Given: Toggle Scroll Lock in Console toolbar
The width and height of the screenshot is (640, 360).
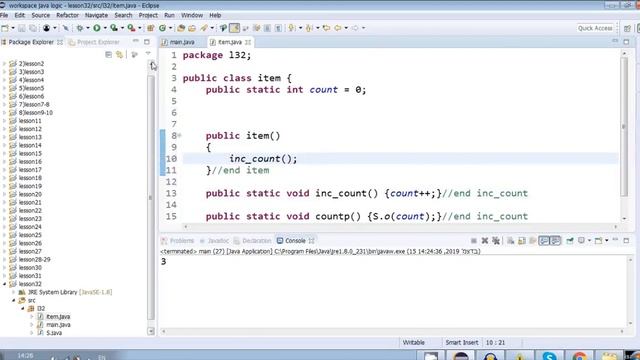Looking at the screenshot, I should point(521,241).
